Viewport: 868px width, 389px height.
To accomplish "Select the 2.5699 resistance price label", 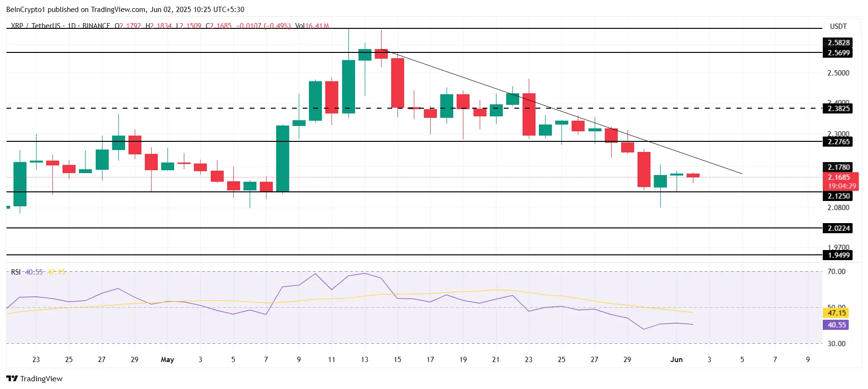I will (x=838, y=53).
